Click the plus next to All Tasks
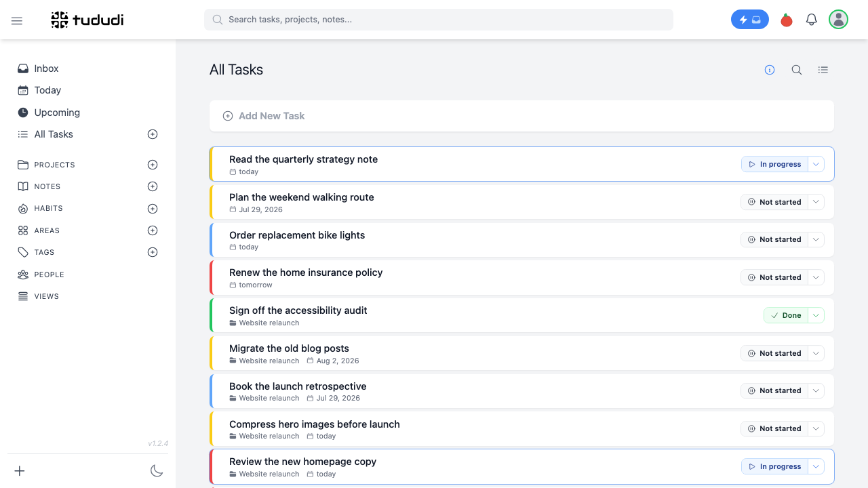Image resolution: width=868 pixels, height=488 pixels. tap(153, 134)
